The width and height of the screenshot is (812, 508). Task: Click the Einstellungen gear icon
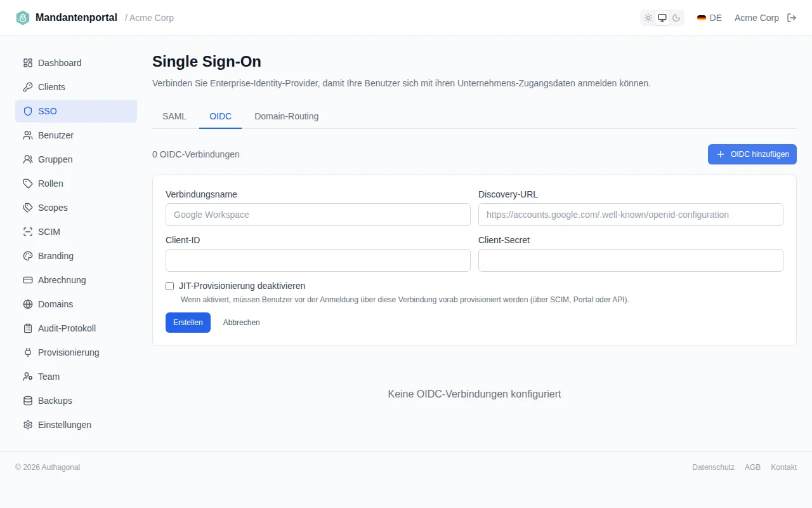coord(28,425)
